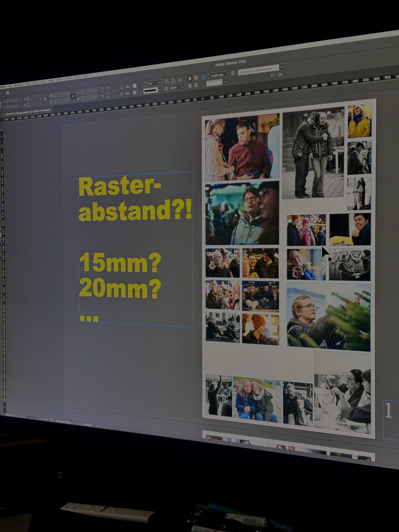Click the preflight red error indicator
Screen dimensions: 399x532
point(81,424)
